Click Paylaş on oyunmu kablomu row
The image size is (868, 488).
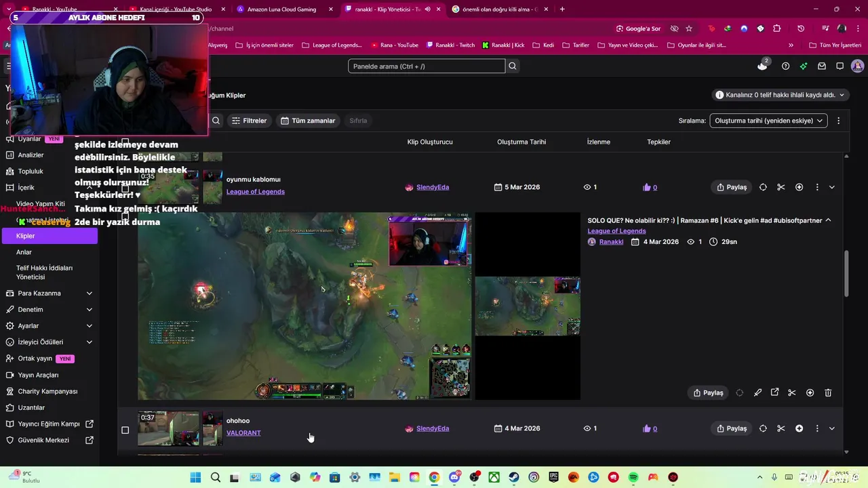pos(732,187)
